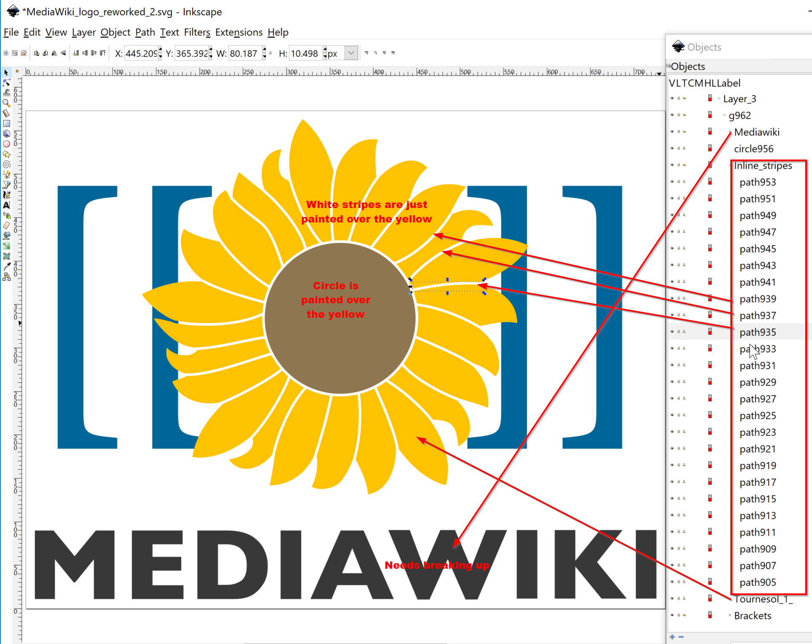The width and height of the screenshot is (812, 644).
Task: Expand the Brackets group in Objects
Action: 729,615
